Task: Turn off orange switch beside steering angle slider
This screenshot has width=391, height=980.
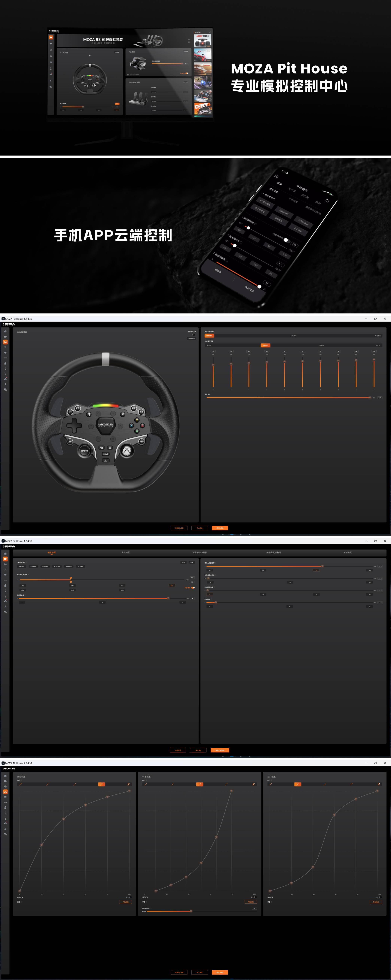Action: [x=193, y=588]
